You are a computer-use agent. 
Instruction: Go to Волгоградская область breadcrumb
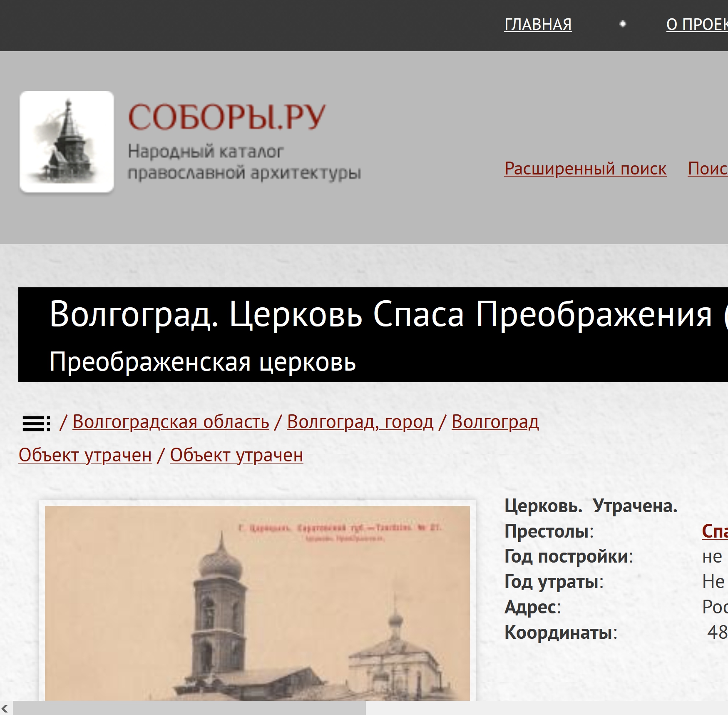171,422
